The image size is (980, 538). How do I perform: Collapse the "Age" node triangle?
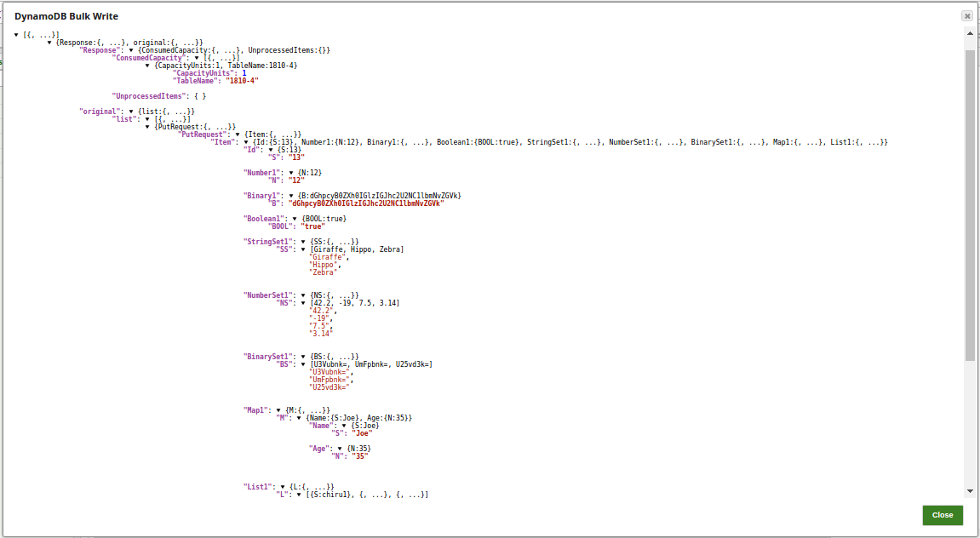[340, 449]
